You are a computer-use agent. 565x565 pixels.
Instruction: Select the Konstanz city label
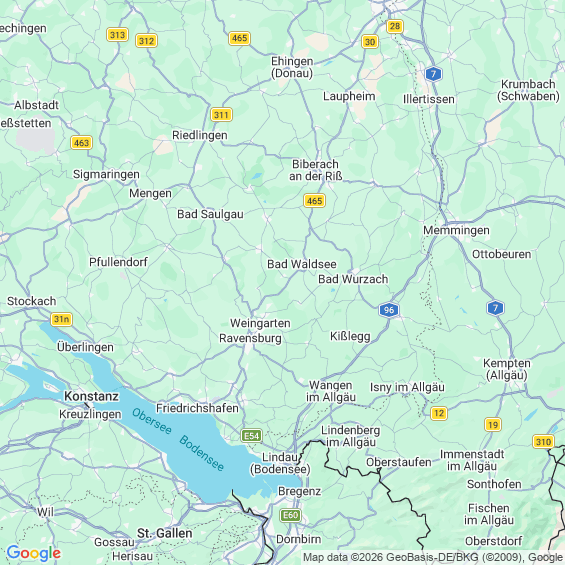click(x=91, y=396)
